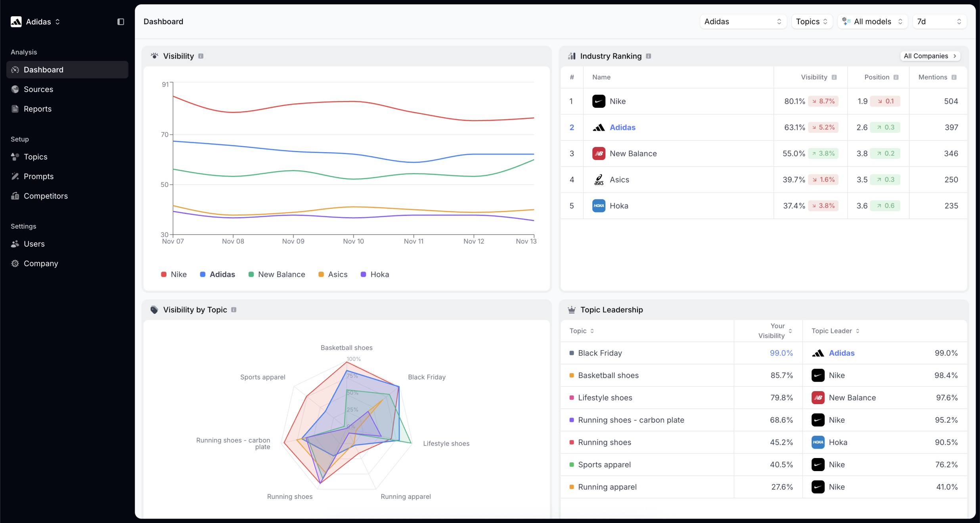Click the Visibility column info icon
Image resolution: width=980 pixels, height=523 pixels.
point(834,77)
